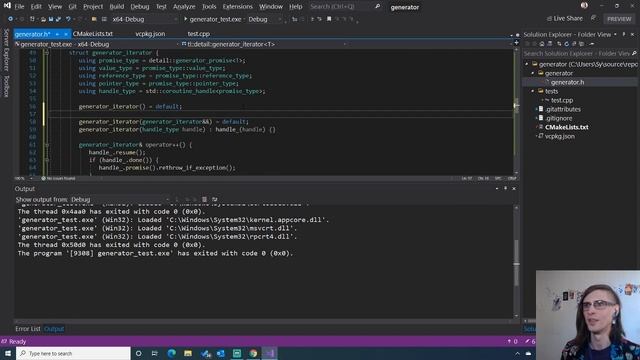640x360 pixels.
Task: Collapse the operator++ function code block
Action: (47, 145)
